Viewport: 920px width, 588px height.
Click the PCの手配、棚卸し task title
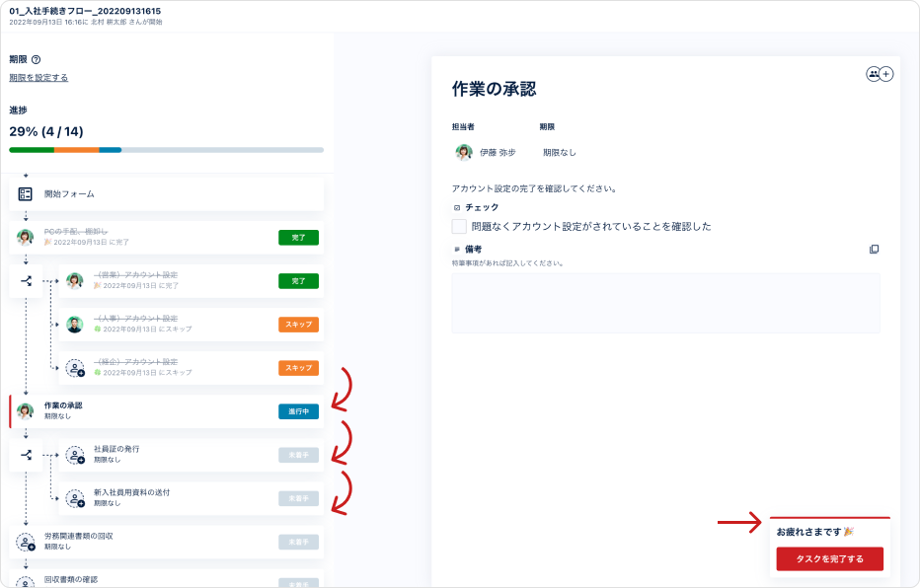76,232
